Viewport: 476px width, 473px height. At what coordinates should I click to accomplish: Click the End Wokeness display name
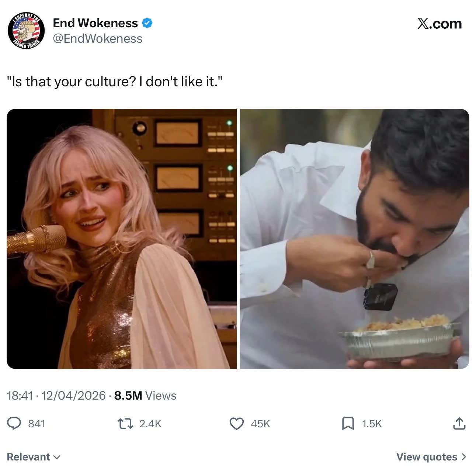95,23
